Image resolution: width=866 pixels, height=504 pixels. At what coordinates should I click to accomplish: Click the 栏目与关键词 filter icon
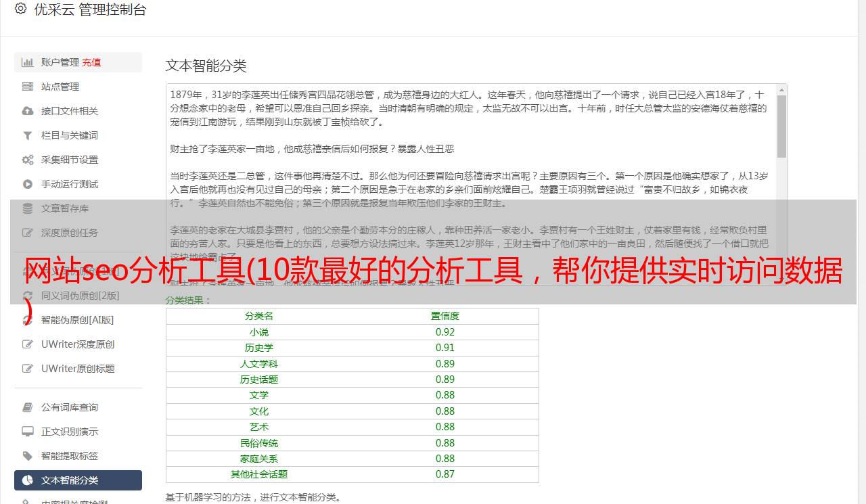click(28, 135)
